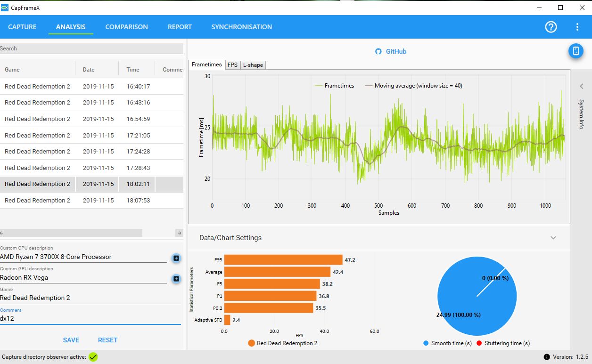
Task: Switch to the FPS chart tab
Action: point(232,65)
